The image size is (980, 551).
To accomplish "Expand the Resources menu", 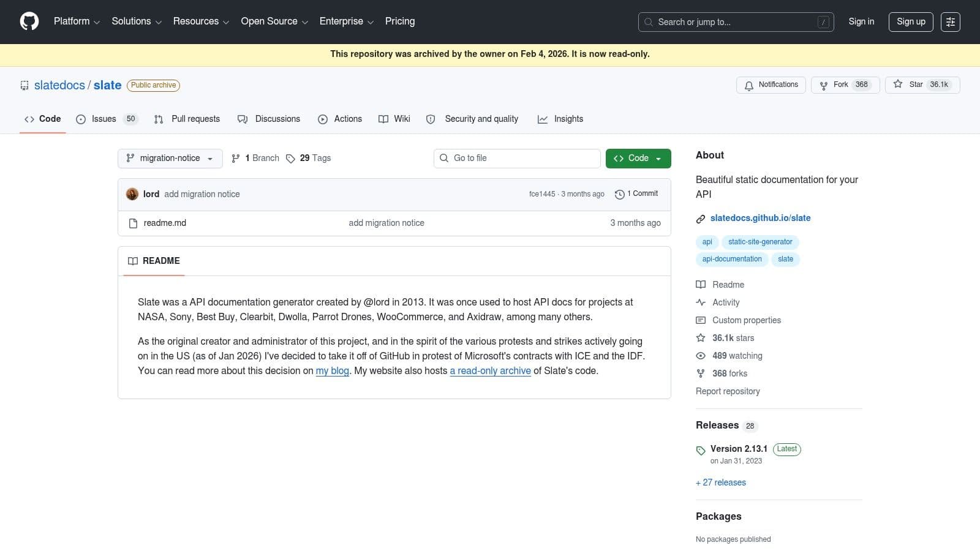I will (x=201, y=21).
